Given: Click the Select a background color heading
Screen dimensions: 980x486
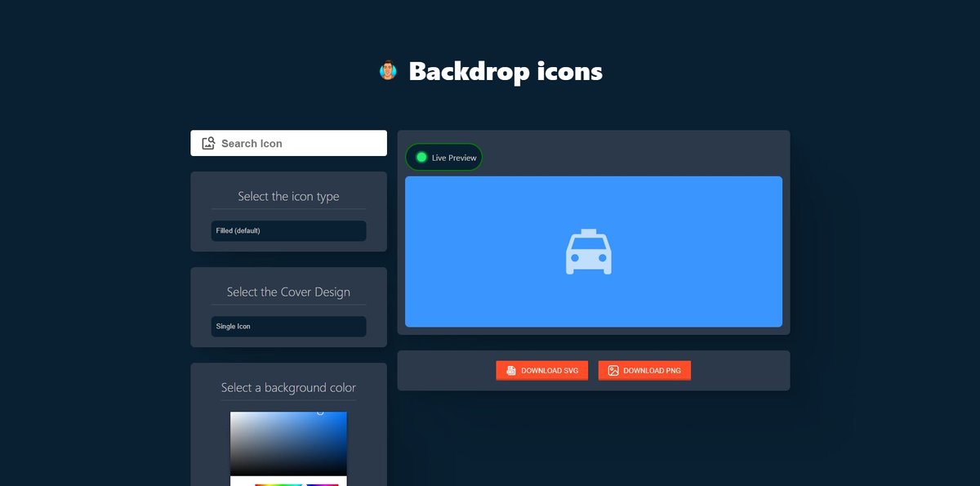Looking at the screenshot, I should [x=288, y=388].
